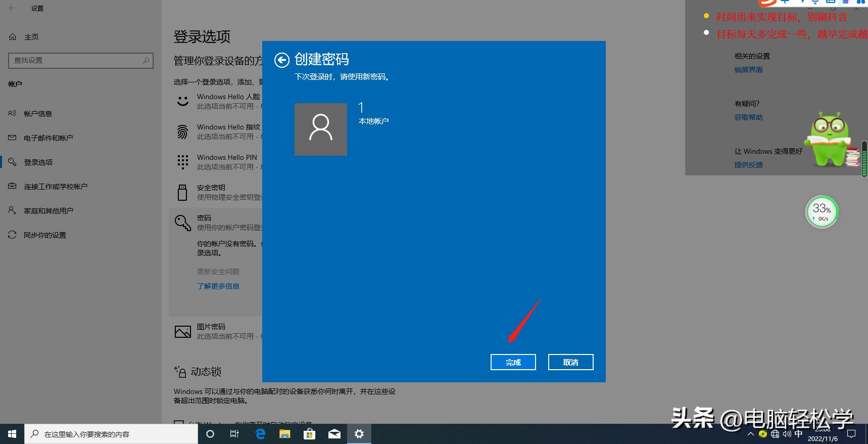Click the 33% network speed floating widget
Image resolution: width=868 pixels, height=444 pixels.
click(x=822, y=212)
